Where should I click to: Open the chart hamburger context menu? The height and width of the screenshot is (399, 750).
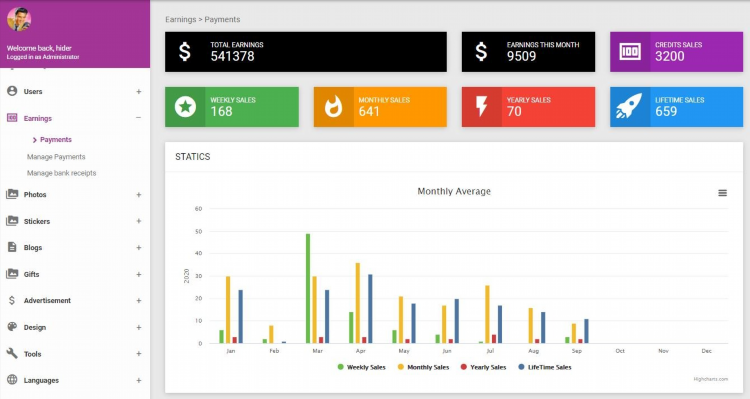(722, 193)
